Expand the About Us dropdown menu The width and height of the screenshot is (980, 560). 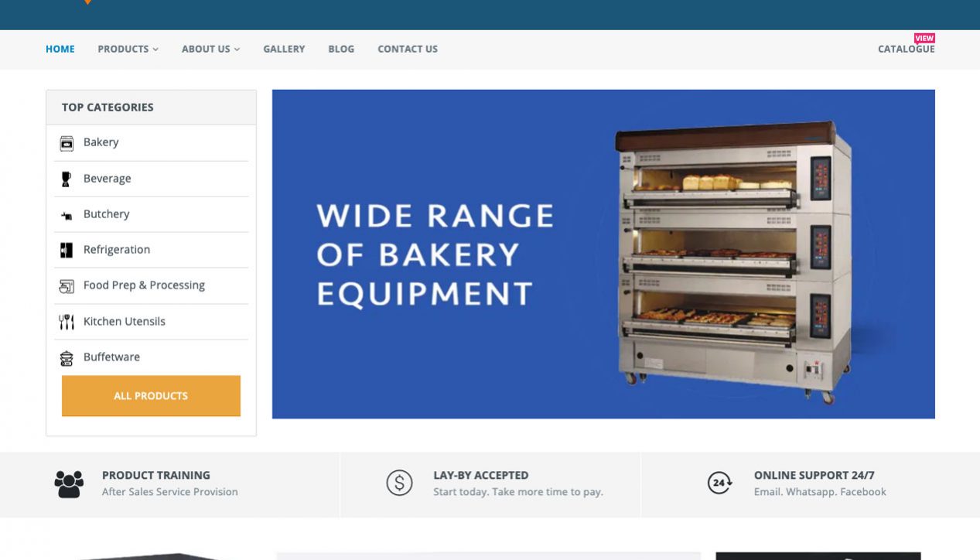point(210,49)
